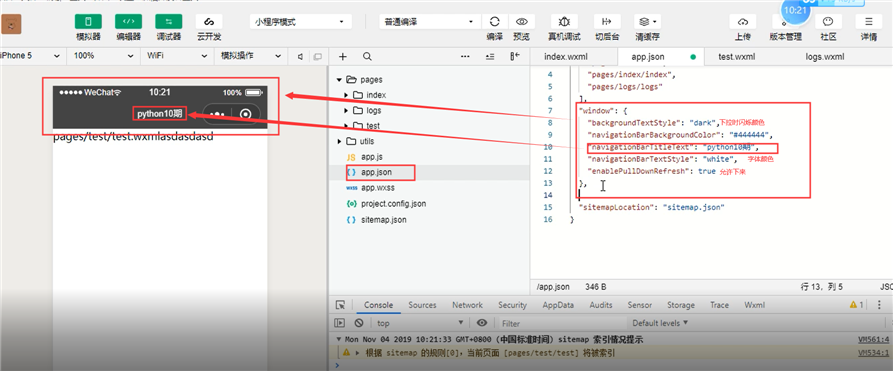Click the add file plus icon
Viewport: 893px width, 371px height.
343,56
